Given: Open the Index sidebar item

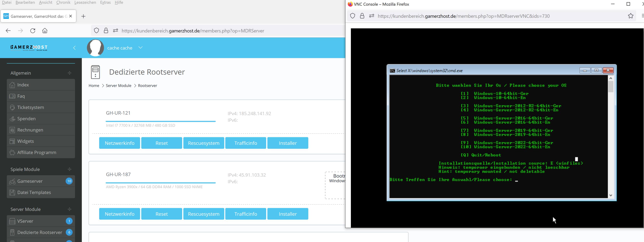Looking at the screenshot, I should 41,85.
